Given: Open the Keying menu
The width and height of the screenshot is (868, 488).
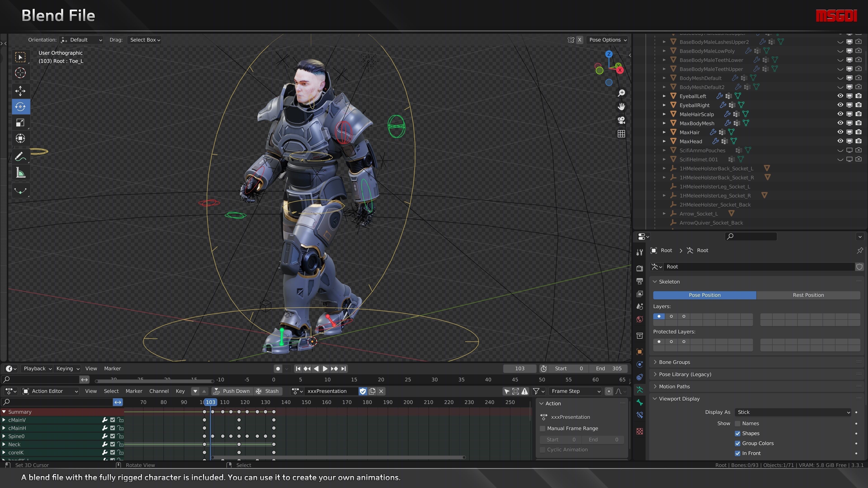Looking at the screenshot, I should pos(67,369).
